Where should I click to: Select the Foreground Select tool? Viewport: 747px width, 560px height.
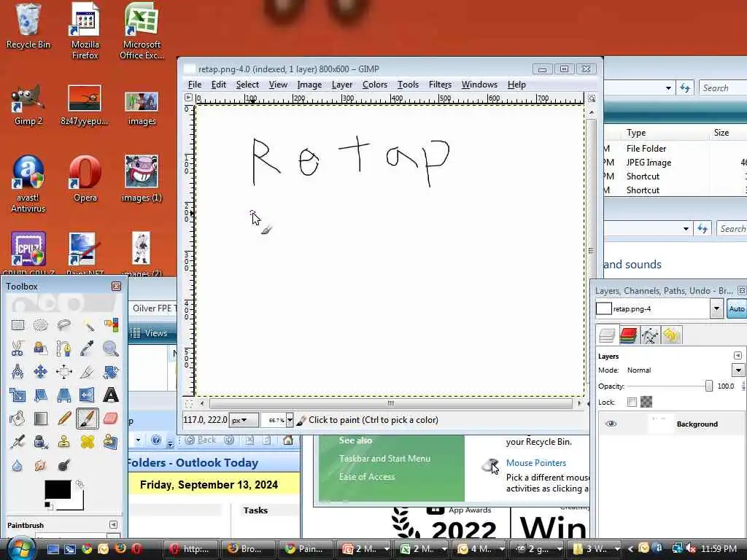click(41, 349)
